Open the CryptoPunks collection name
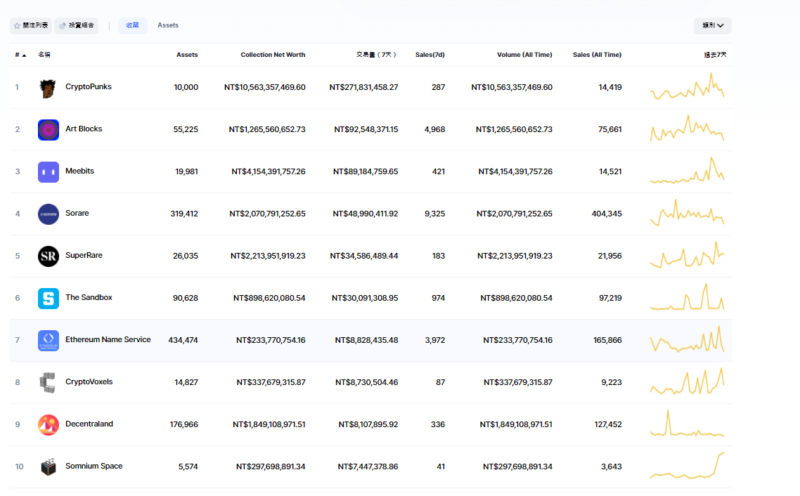Viewport: 800px width, 496px height. 88,87
